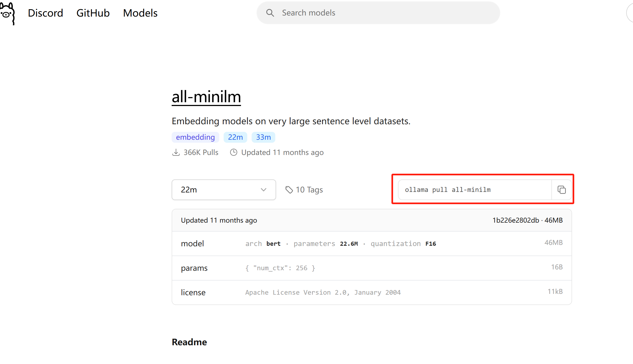Copy the ollama pull command
Screen dimensions: 633x364
click(561, 190)
